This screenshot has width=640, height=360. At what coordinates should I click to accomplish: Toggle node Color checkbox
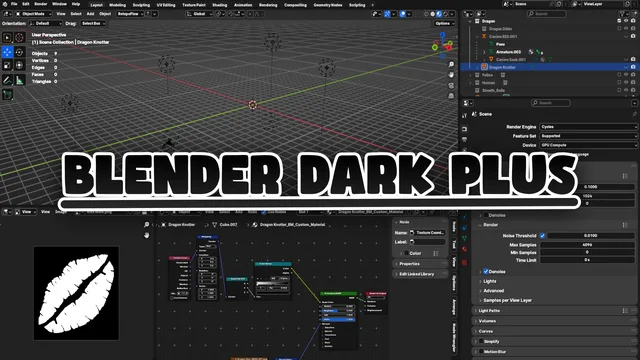(x=407, y=253)
